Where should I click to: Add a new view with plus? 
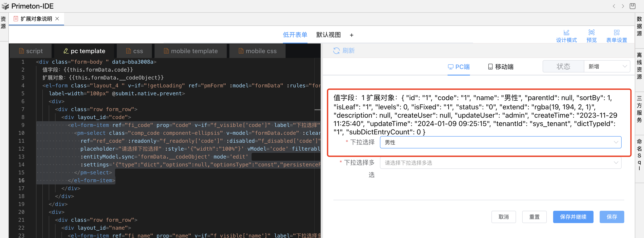(351, 35)
